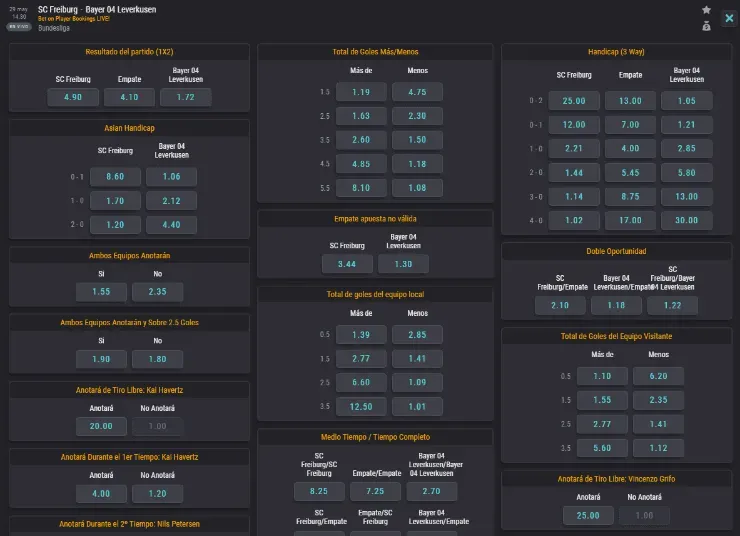Select Bayer 04 Leverkusen win at 1.72
The height and width of the screenshot is (536, 740).
[185, 97]
